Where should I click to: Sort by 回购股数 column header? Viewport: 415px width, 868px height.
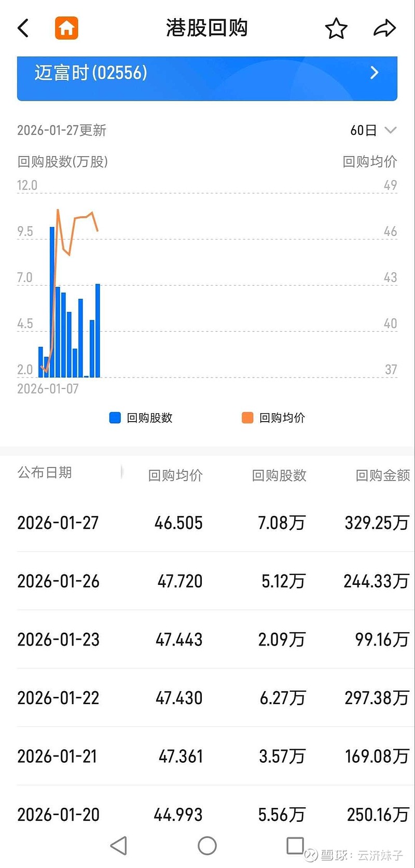coord(279,475)
